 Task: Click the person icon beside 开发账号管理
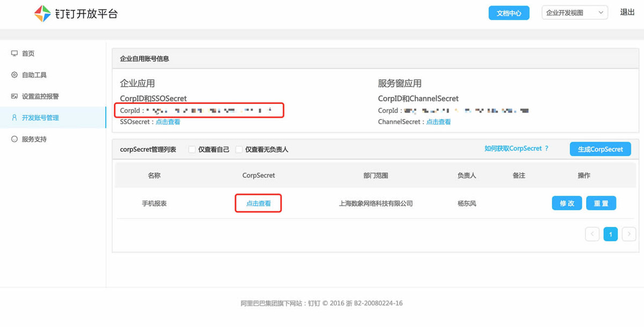[x=14, y=117]
